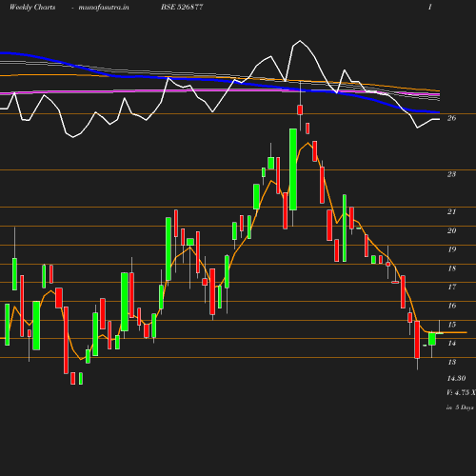This screenshot has height=476, width=476.
Task: Click the price axis label 13
Action: point(451,362)
